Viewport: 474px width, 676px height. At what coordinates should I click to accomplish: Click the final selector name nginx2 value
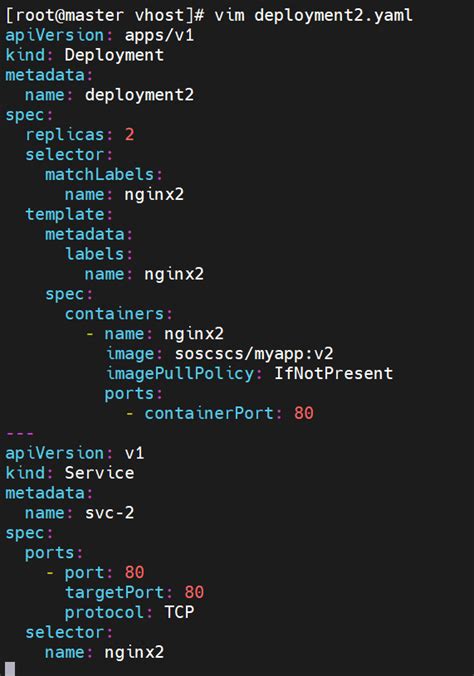134,652
